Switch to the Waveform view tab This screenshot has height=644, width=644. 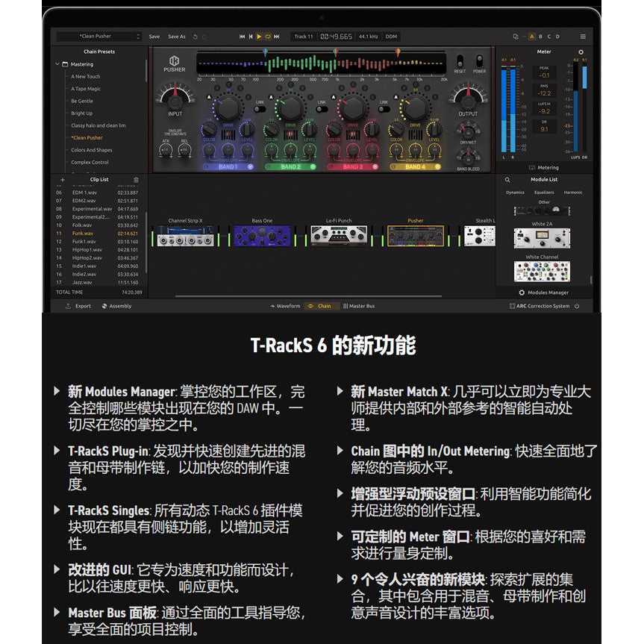[x=286, y=306]
